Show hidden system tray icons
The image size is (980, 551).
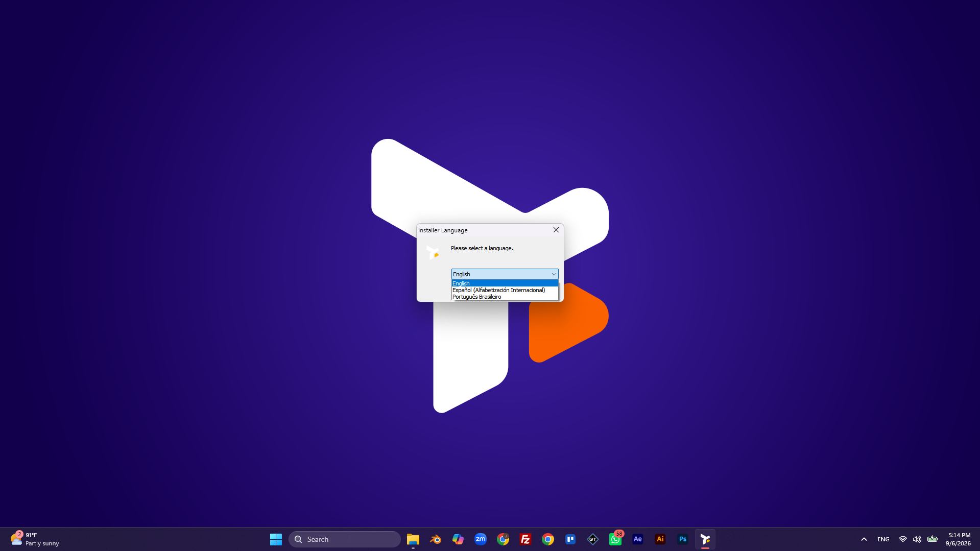click(x=864, y=539)
